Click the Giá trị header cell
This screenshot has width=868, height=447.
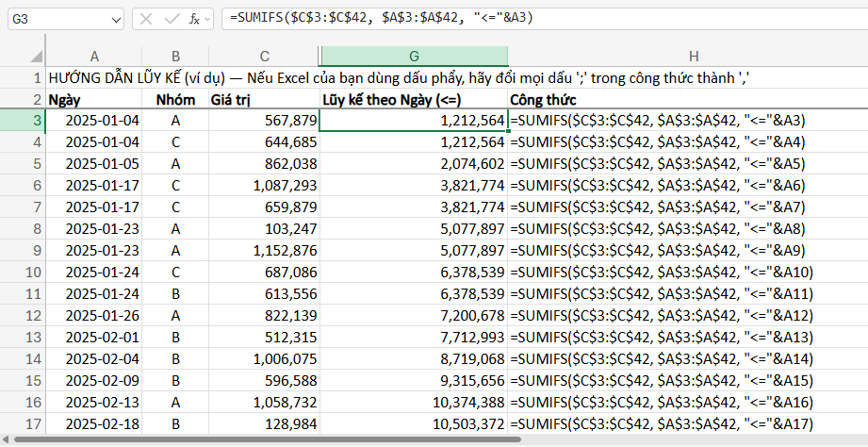pos(264,100)
